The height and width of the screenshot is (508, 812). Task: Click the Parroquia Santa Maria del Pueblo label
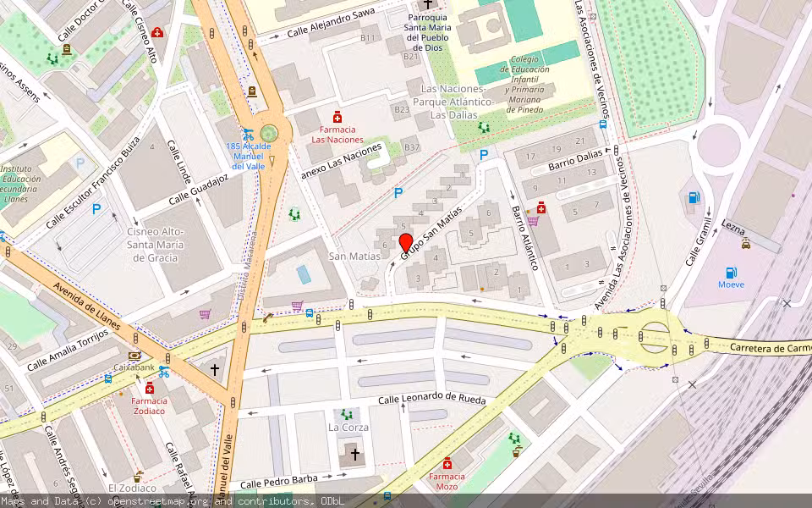coord(427,32)
